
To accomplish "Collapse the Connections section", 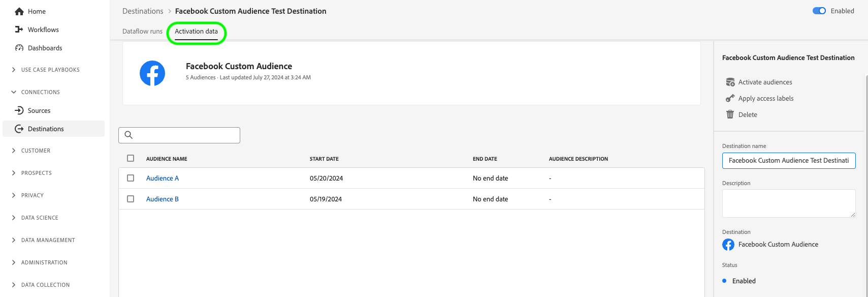I will point(14,92).
